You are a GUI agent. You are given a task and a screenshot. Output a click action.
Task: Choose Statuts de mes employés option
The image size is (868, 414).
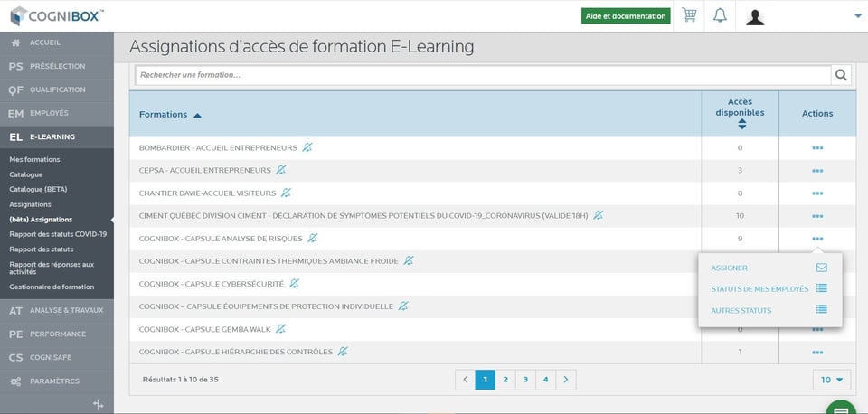tap(759, 289)
